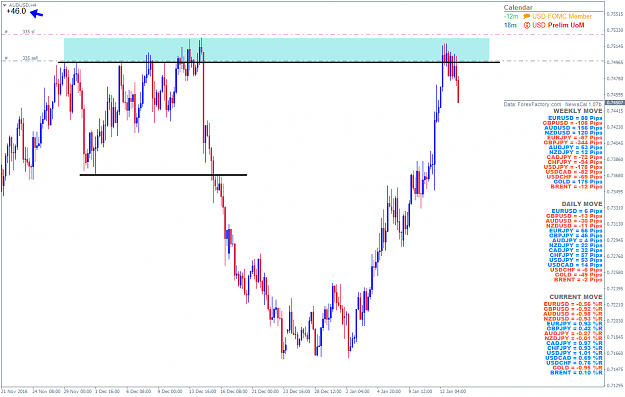Click NZDUSD = -11 Pips daily row
The image size is (625, 397).
pyautogui.click(x=574, y=226)
